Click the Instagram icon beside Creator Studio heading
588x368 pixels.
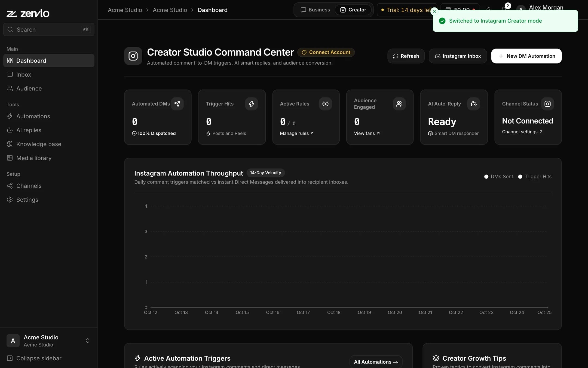pos(133,56)
